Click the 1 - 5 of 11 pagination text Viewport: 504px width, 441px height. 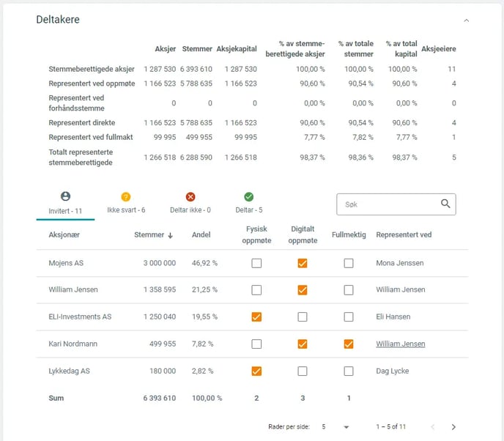[x=391, y=426]
